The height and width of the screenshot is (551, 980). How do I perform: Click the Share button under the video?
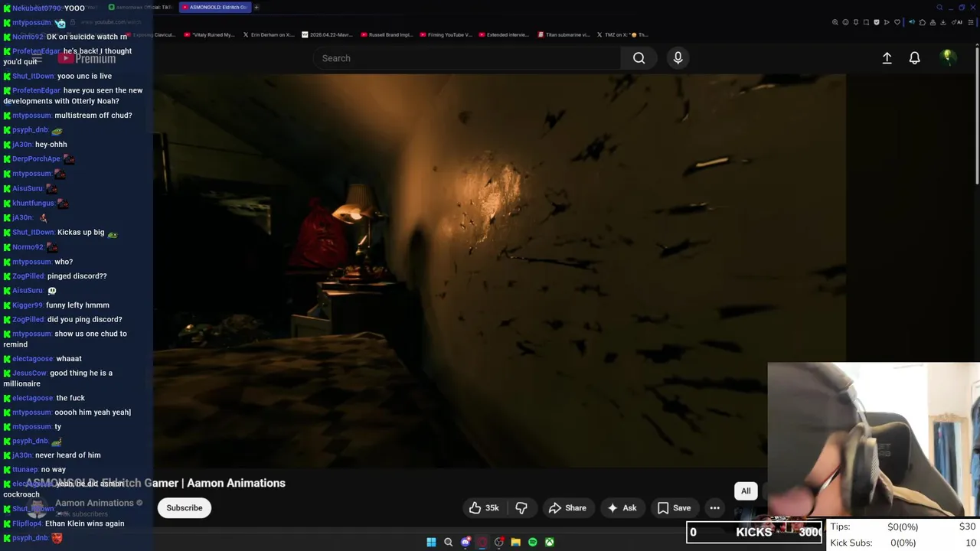[x=567, y=508]
